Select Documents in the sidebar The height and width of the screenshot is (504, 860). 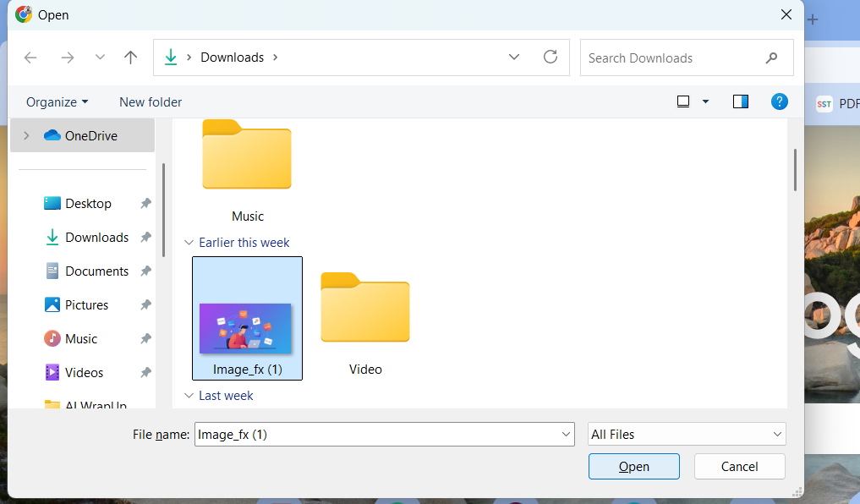click(99, 271)
